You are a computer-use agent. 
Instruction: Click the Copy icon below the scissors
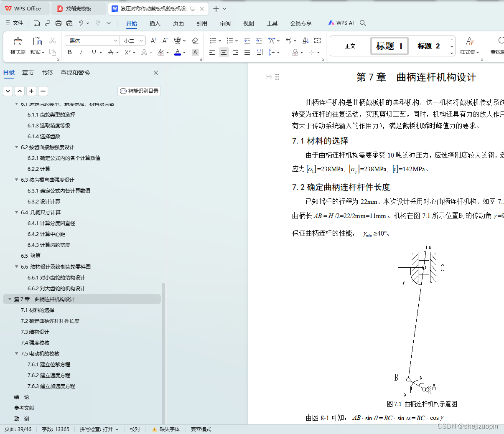pyautogui.click(x=53, y=52)
